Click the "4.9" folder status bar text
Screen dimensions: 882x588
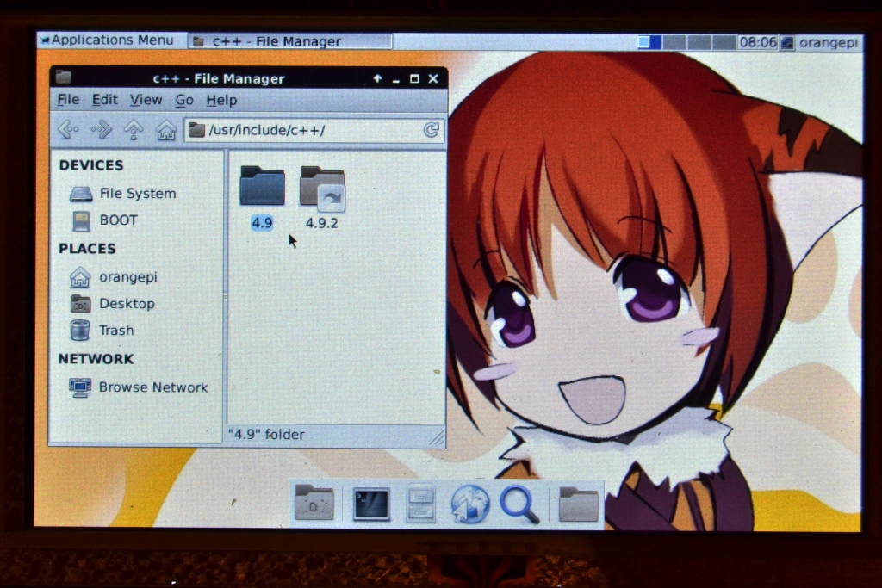(x=266, y=435)
